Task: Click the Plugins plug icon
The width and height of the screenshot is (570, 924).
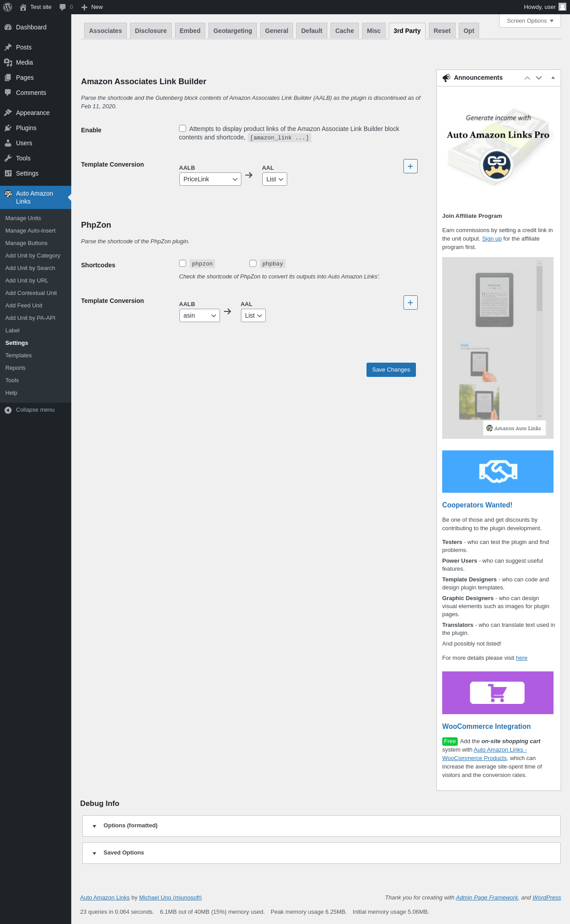Action: [8, 128]
